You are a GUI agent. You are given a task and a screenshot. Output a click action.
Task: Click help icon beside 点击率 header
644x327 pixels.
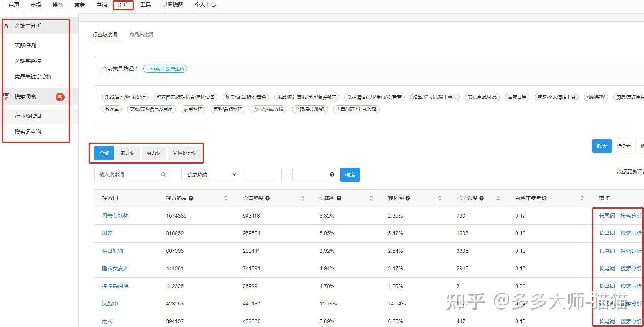339,198
